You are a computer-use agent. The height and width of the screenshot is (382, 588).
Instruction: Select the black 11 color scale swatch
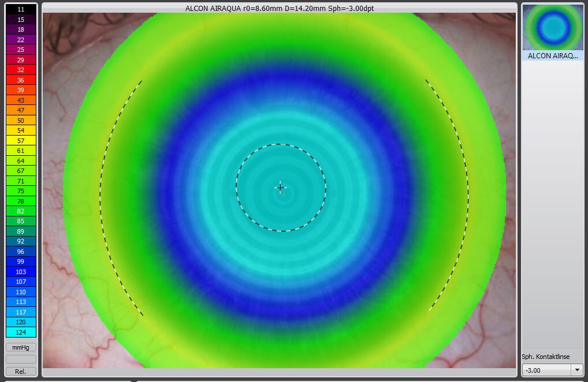tap(21, 10)
